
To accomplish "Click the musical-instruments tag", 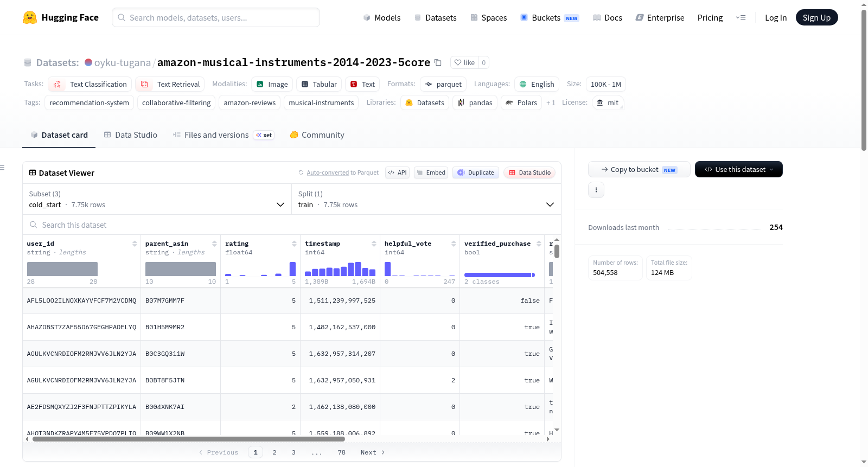I will point(321,103).
